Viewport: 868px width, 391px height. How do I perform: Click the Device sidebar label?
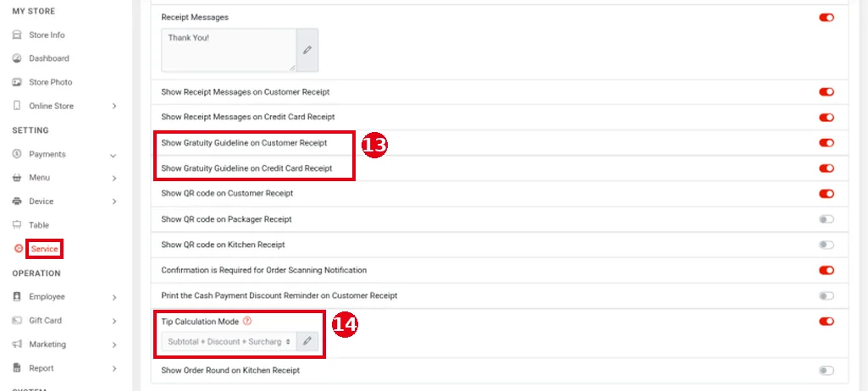click(x=41, y=201)
